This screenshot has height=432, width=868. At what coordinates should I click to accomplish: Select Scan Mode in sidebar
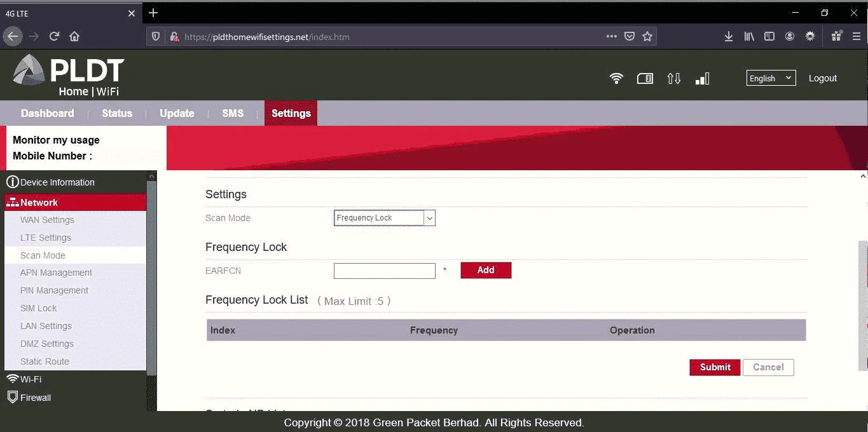[75, 255]
